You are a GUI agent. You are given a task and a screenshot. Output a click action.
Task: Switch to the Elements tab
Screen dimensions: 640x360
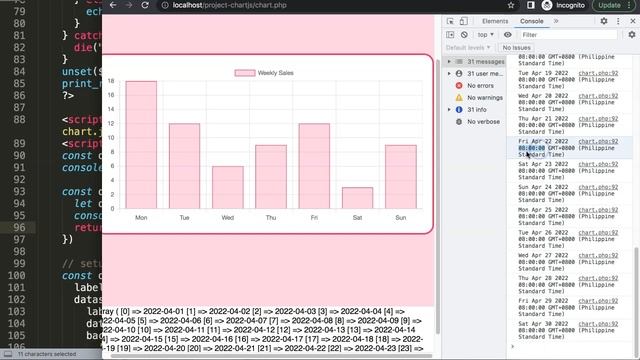pyautogui.click(x=495, y=21)
